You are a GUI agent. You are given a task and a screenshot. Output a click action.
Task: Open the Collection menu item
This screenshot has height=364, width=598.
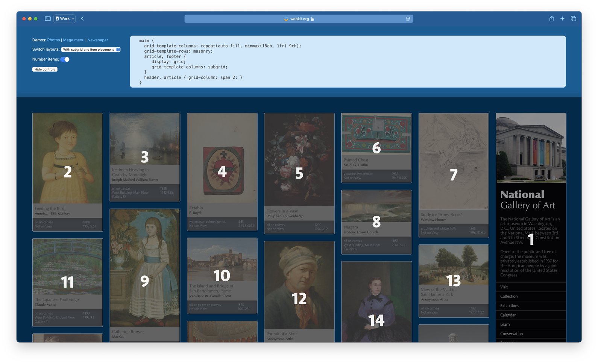click(x=531, y=296)
